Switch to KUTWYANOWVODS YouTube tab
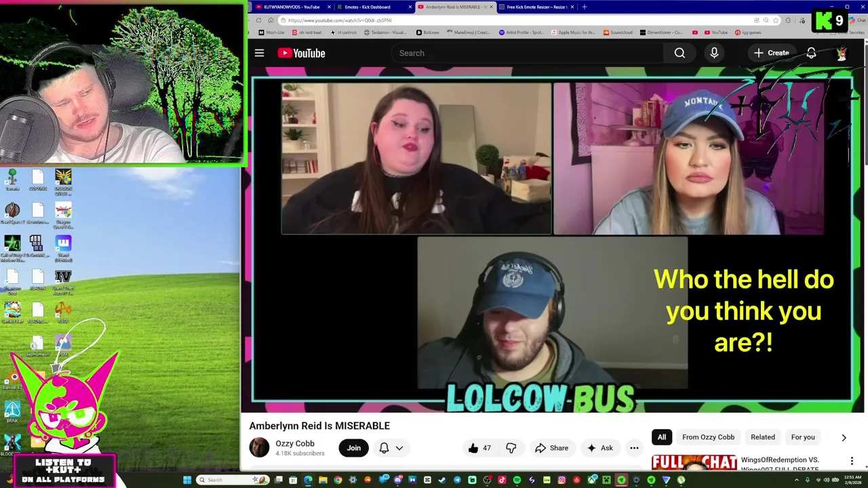 coord(292,7)
